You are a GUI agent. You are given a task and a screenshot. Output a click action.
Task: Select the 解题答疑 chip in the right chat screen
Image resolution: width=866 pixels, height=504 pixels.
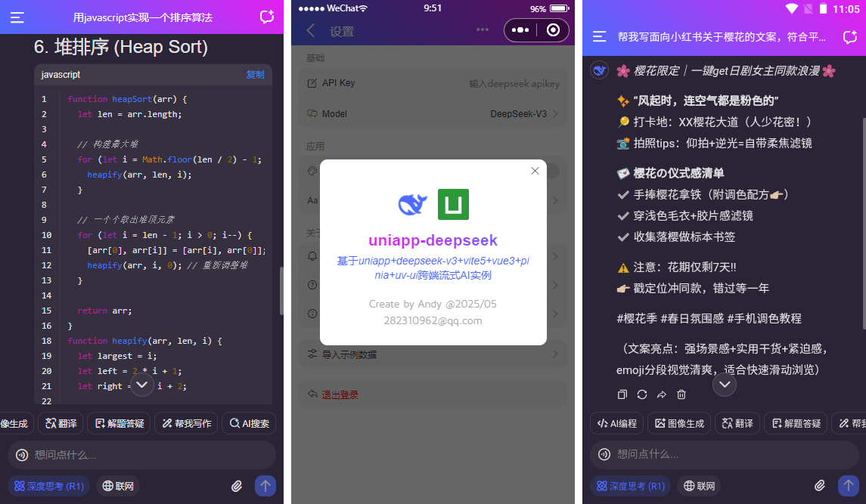tap(796, 423)
